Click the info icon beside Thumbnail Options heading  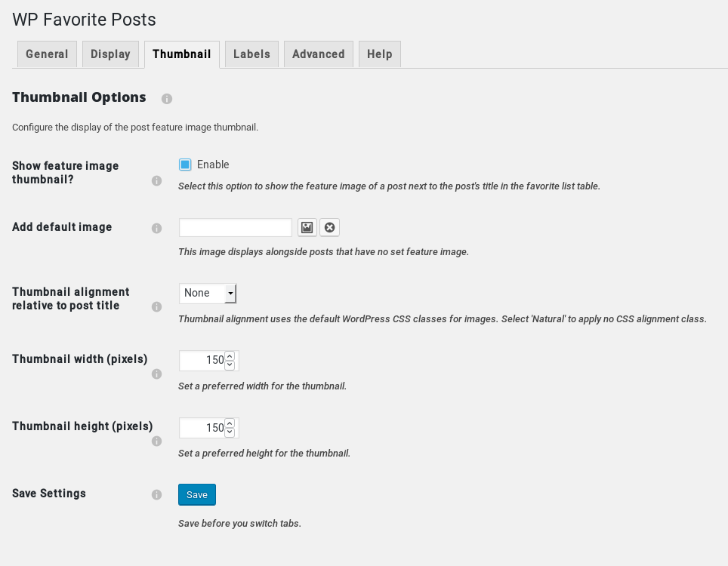point(167,99)
